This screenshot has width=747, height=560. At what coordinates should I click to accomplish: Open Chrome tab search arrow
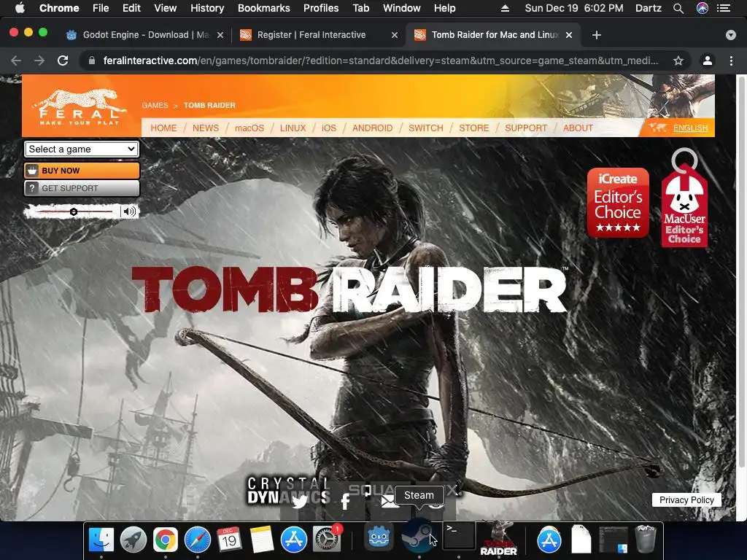731,35
